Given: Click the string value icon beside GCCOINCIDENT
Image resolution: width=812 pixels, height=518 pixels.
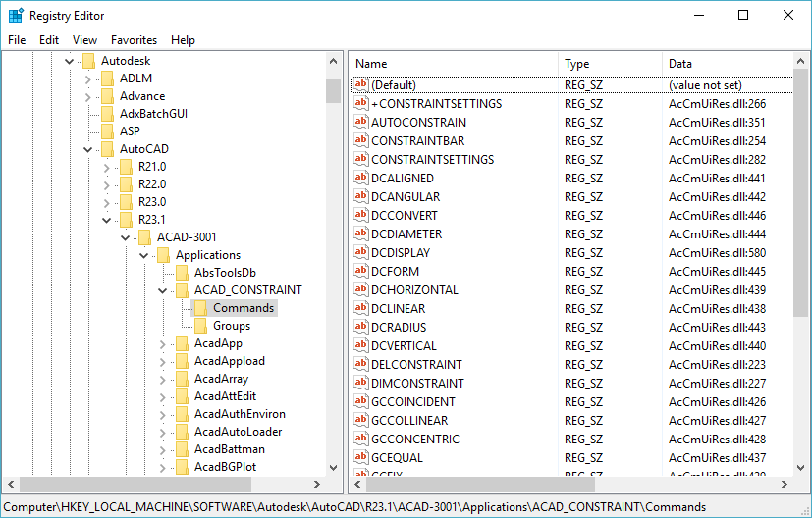Looking at the screenshot, I should pos(361,401).
